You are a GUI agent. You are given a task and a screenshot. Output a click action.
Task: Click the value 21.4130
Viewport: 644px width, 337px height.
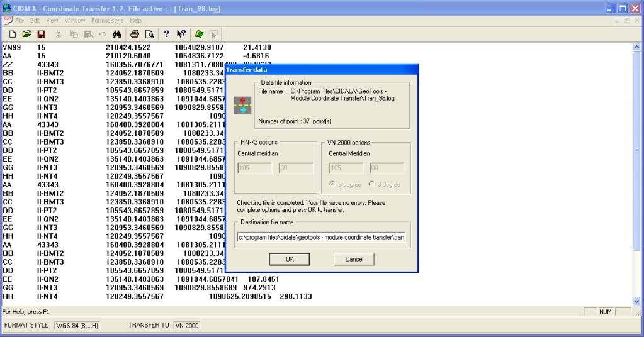point(257,48)
